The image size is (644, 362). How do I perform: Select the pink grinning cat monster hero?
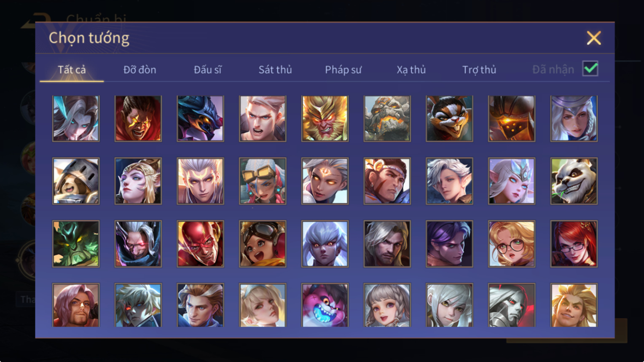click(325, 306)
